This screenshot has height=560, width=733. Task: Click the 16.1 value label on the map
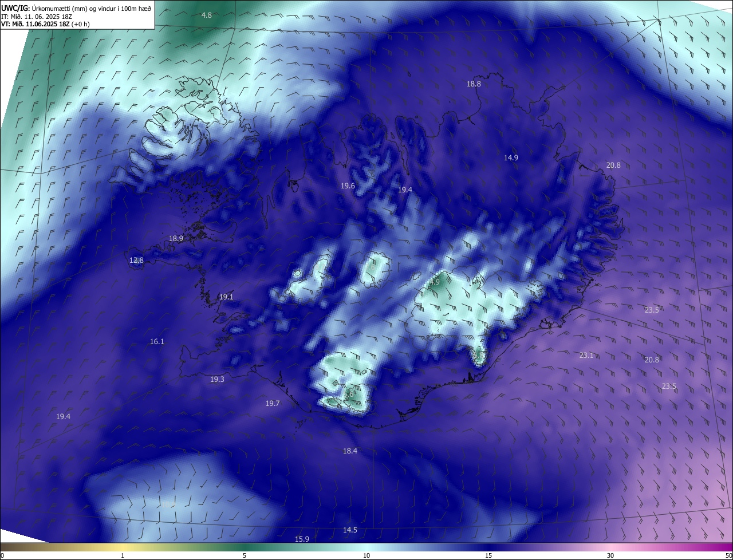(x=157, y=342)
